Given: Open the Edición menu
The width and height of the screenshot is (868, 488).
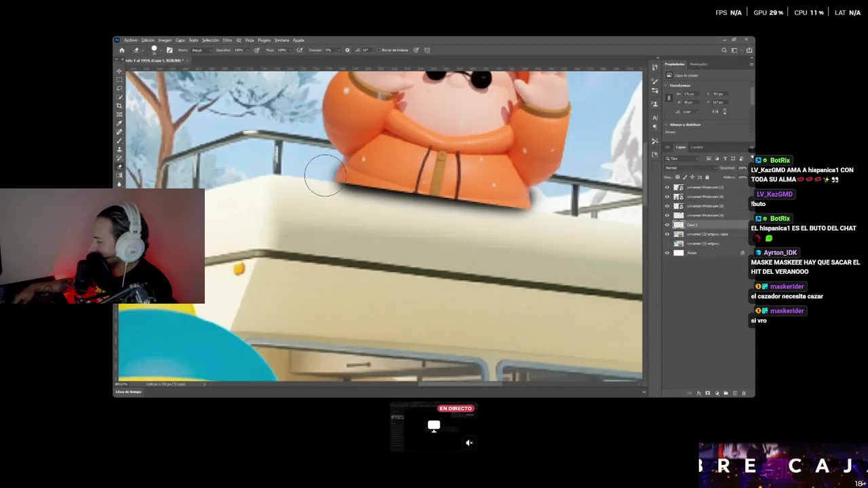Looking at the screenshot, I should coord(148,40).
